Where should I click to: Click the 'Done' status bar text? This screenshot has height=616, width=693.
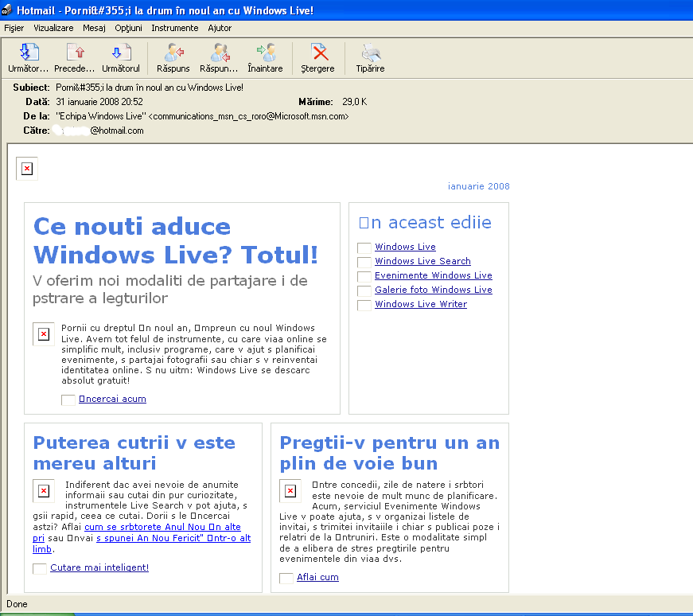pyautogui.click(x=17, y=604)
